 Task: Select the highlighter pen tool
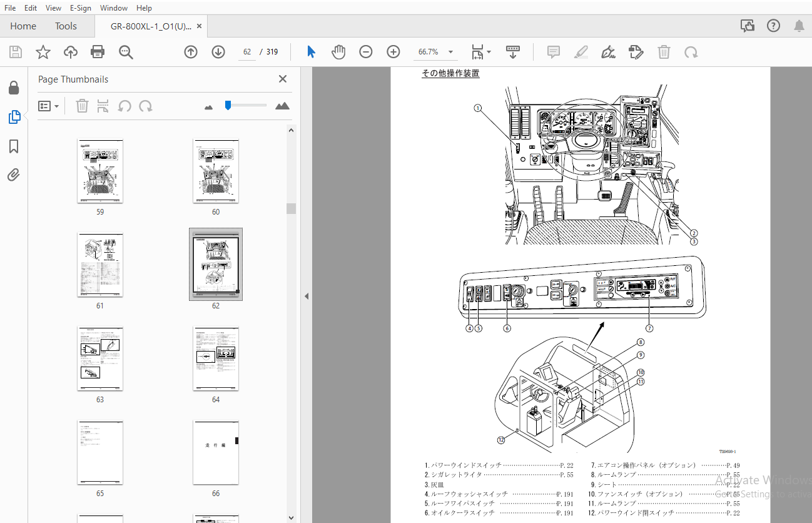[x=581, y=52]
